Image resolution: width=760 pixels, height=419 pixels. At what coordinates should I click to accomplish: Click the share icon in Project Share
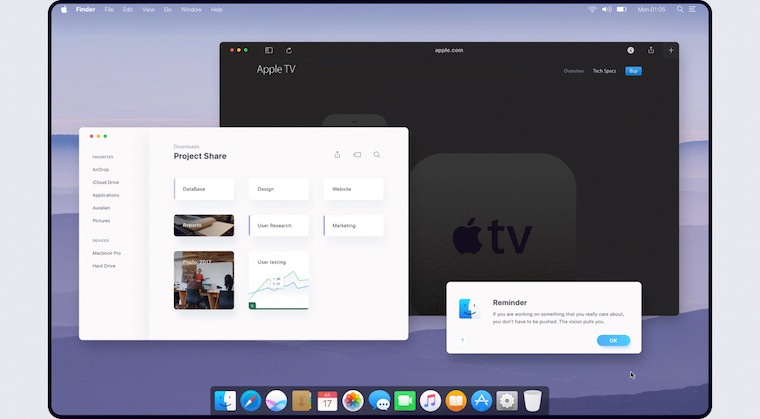[x=337, y=154]
